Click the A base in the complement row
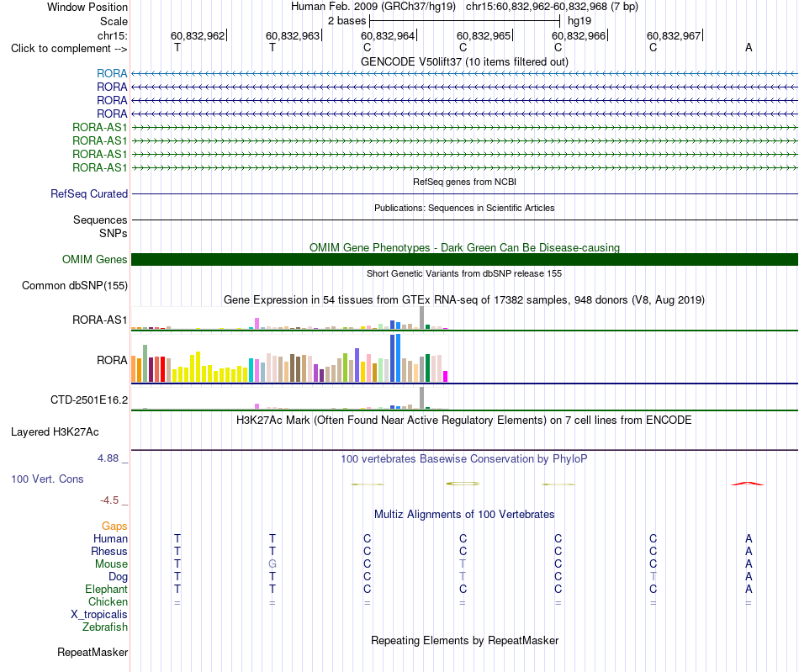Image resolution: width=799 pixels, height=672 pixels. [749, 47]
